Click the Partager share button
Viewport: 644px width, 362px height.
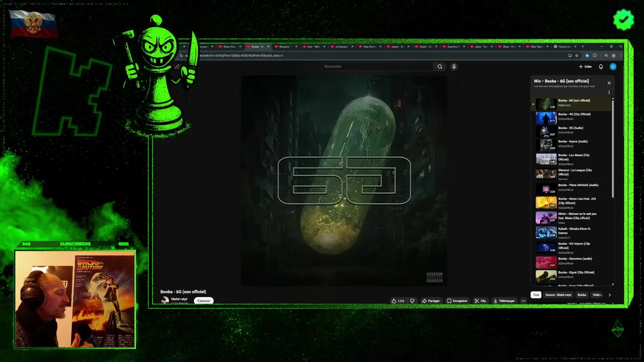pyautogui.click(x=431, y=301)
